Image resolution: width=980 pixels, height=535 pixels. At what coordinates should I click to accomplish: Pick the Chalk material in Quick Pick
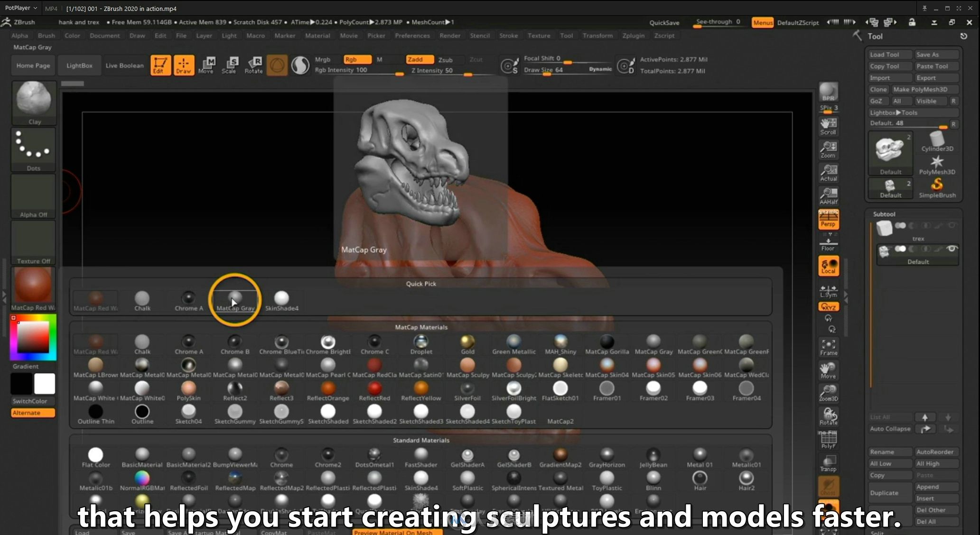pos(142,301)
